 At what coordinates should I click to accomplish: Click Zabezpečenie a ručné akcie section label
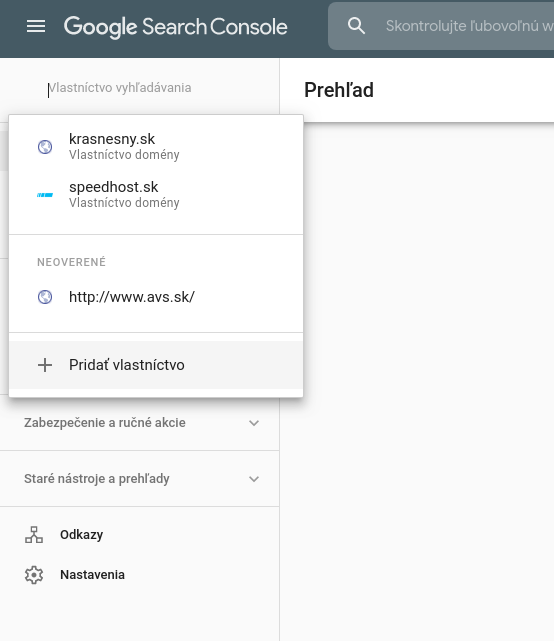click(x=105, y=423)
